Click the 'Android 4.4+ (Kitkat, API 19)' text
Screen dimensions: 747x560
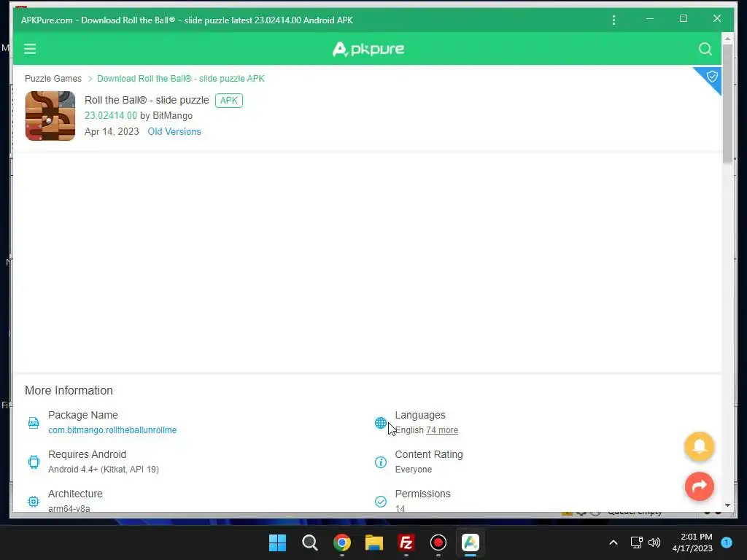[104, 470]
